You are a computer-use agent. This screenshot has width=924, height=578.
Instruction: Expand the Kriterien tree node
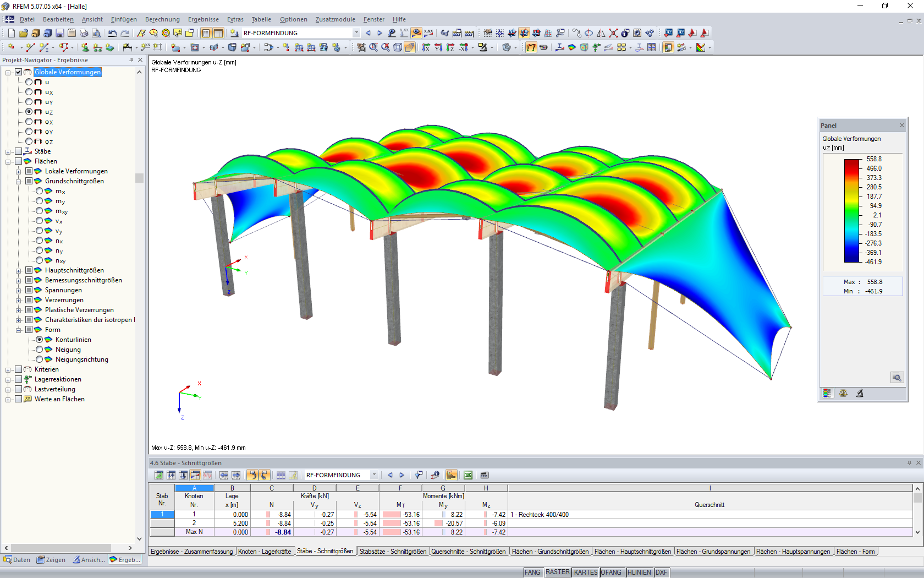pos(8,369)
